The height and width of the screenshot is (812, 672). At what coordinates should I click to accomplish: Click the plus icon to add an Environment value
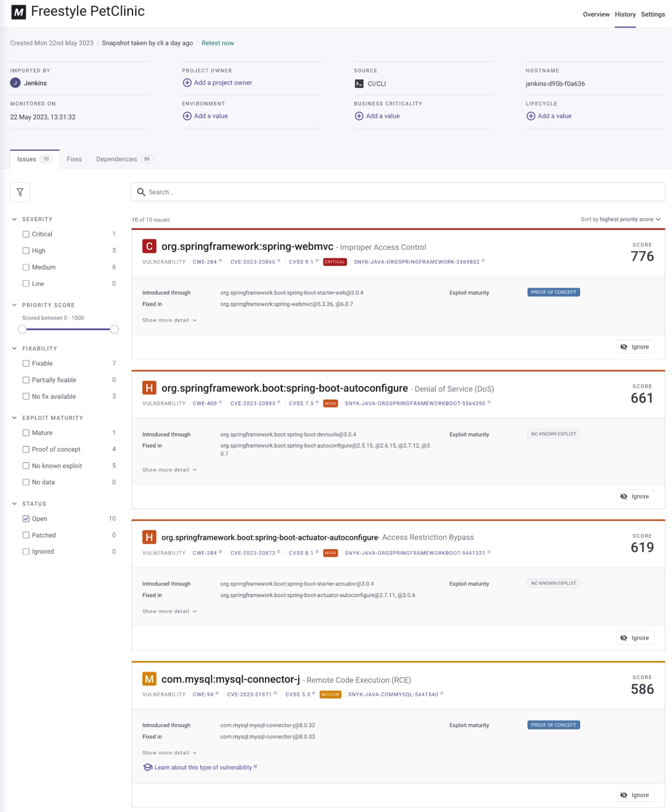click(x=187, y=116)
